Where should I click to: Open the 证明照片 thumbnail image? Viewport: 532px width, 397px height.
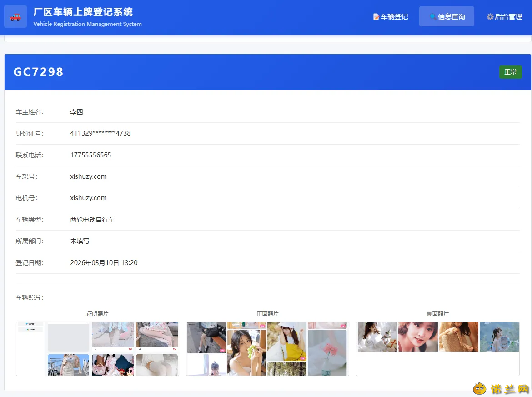click(x=97, y=349)
